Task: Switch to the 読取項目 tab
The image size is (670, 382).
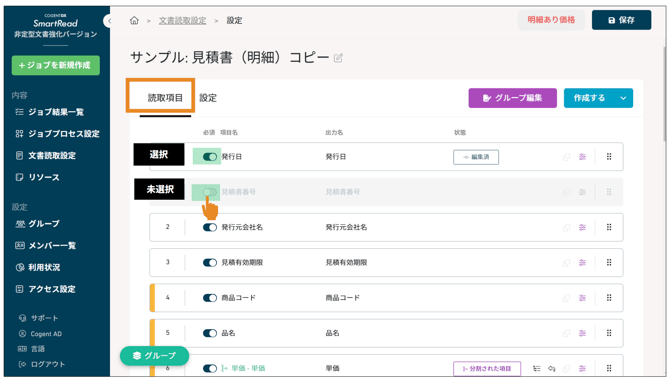Action: pyautogui.click(x=165, y=98)
